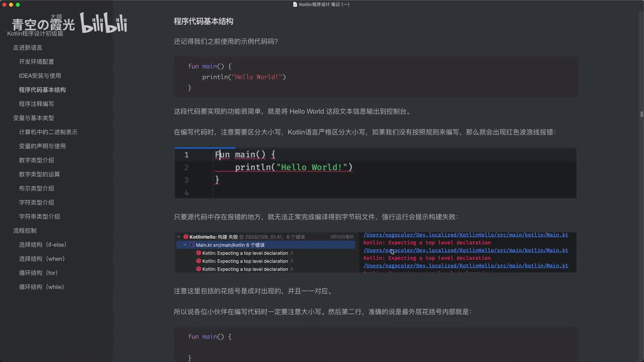Click the sentence 注意这里包括的花括号是成对出现的
Viewport: 644px width, 362px height.
[253, 291]
